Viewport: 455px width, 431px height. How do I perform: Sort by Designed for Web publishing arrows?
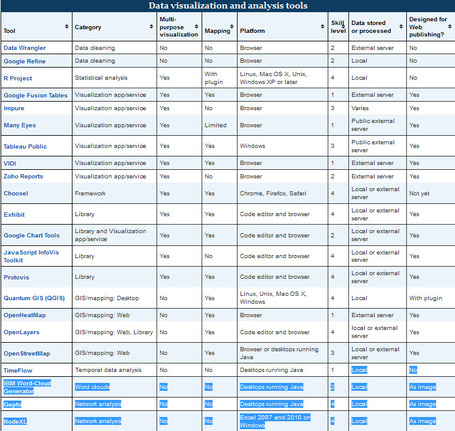pos(450,26)
